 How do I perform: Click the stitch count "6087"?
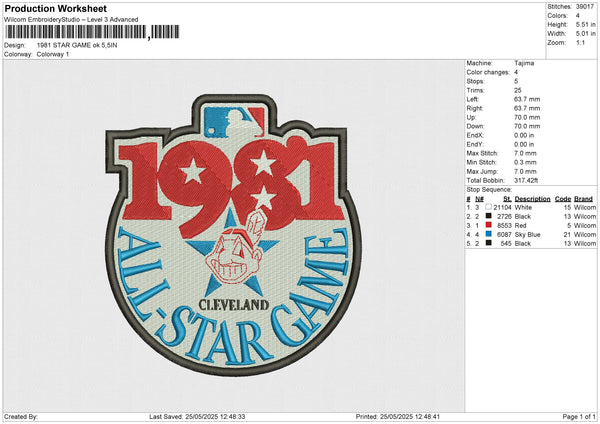pos(504,235)
